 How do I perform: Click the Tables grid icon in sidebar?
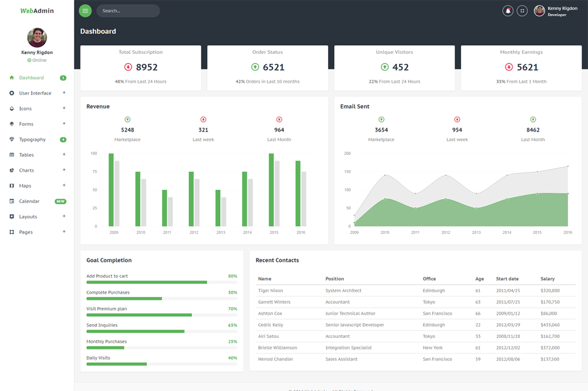(x=12, y=155)
